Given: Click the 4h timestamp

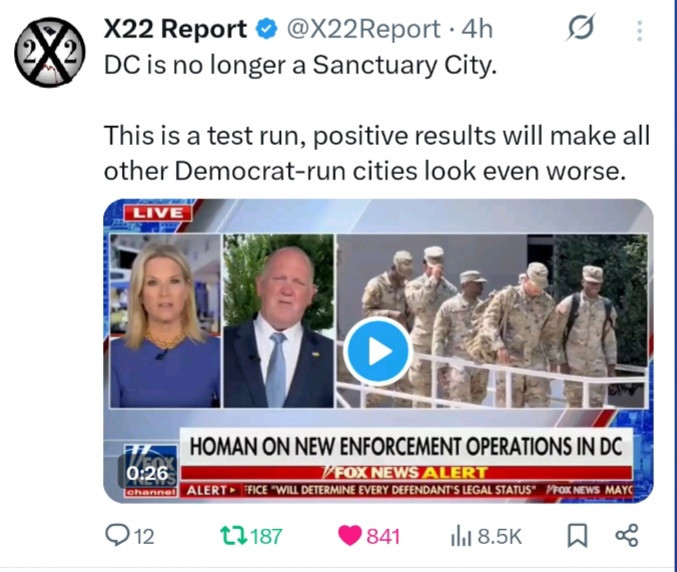Looking at the screenshot, I should point(477,29).
